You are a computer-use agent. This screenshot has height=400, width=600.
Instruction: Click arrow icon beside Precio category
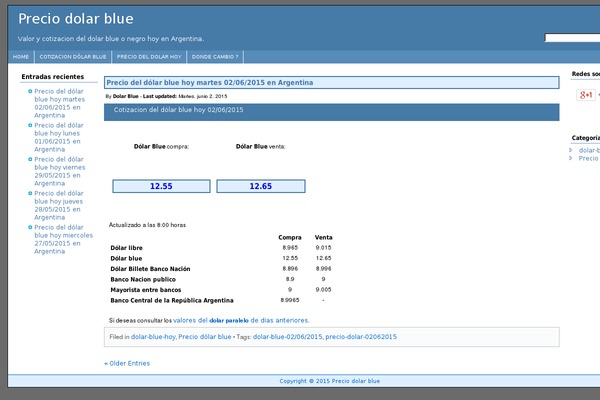click(571, 158)
